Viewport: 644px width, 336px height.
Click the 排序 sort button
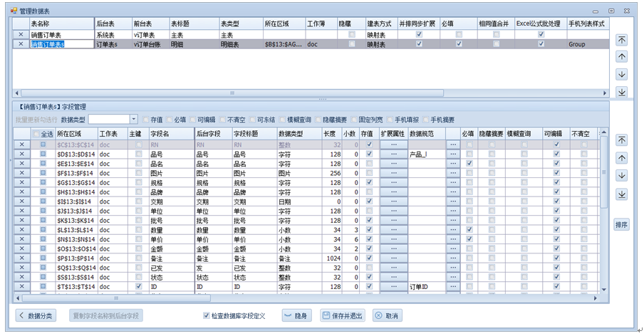click(622, 224)
